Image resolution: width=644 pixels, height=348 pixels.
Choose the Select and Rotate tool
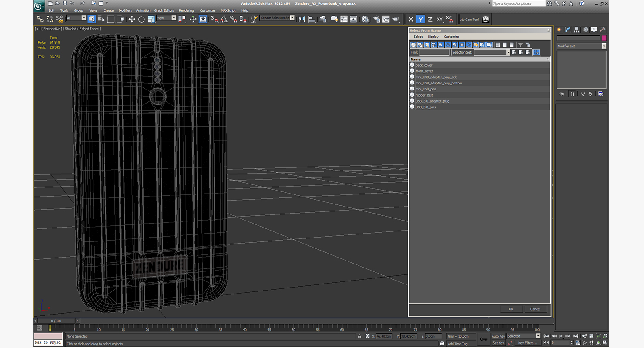click(x=141, y=19)
